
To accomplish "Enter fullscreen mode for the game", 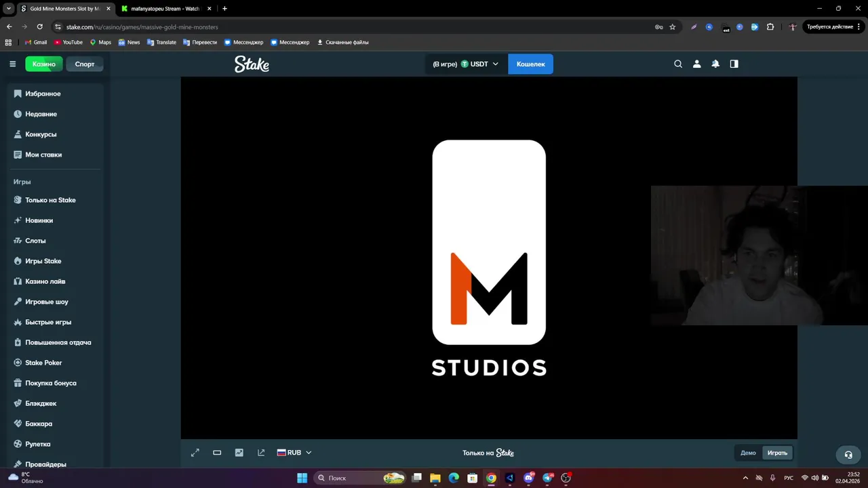I will [x=195, y=453].
